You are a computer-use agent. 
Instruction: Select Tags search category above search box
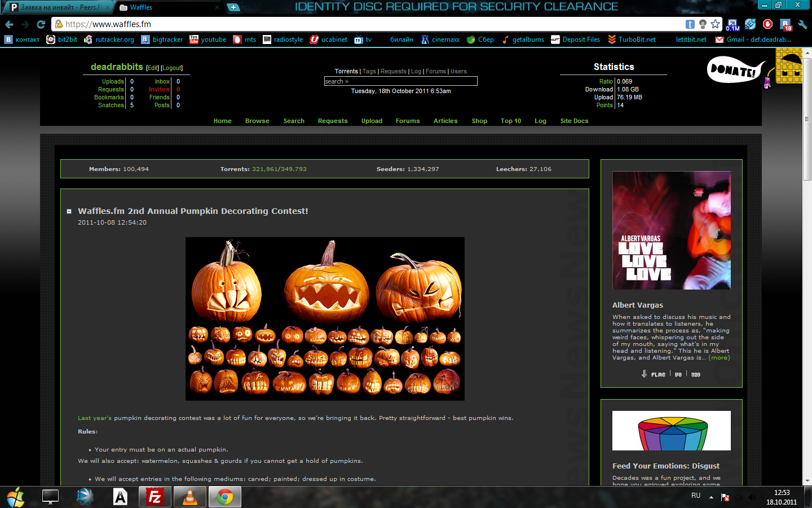369,71
